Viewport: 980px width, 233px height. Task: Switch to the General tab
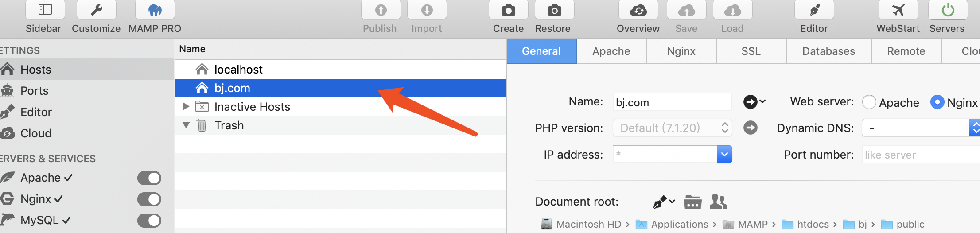coord(541,51)
